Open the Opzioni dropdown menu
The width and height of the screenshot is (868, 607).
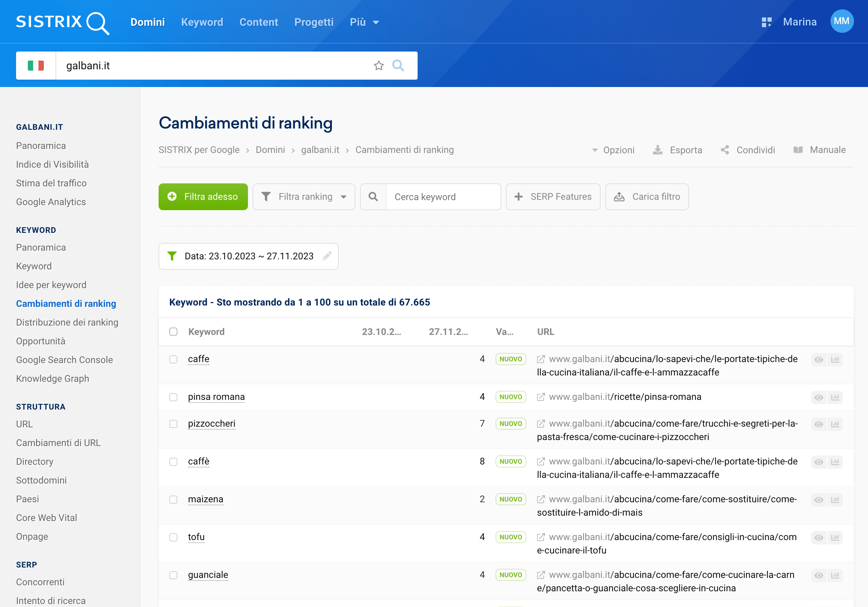[x=613, y=150]
